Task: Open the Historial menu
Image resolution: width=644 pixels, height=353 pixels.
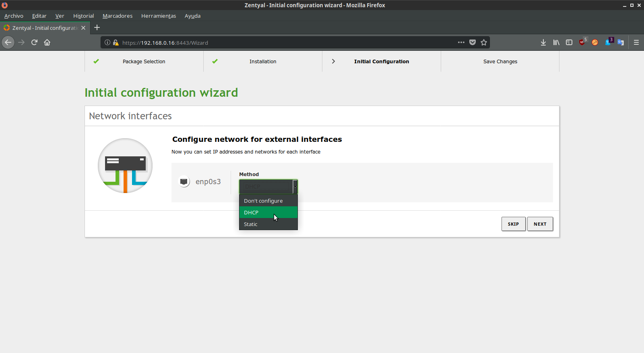Action: (83, 16)
